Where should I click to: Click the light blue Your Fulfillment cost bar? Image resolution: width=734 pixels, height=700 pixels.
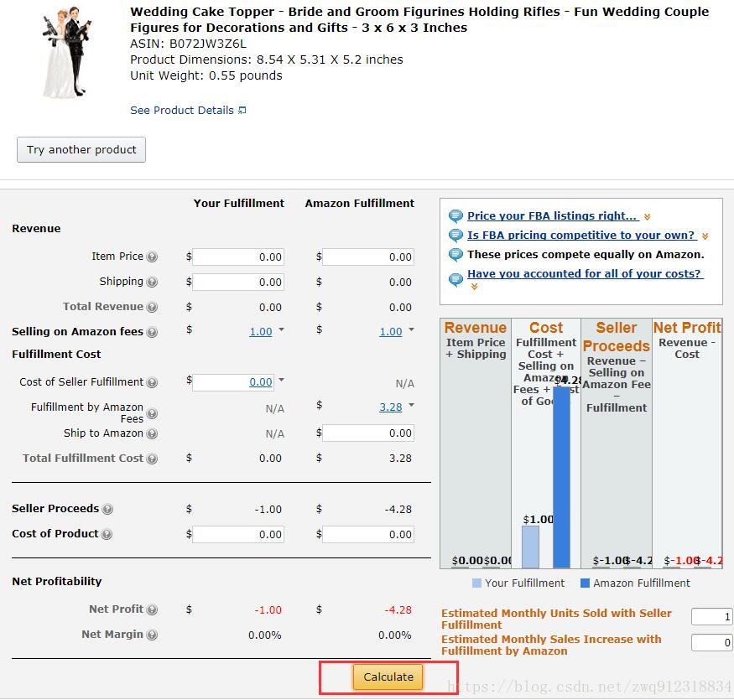click(x=530, y=547)
